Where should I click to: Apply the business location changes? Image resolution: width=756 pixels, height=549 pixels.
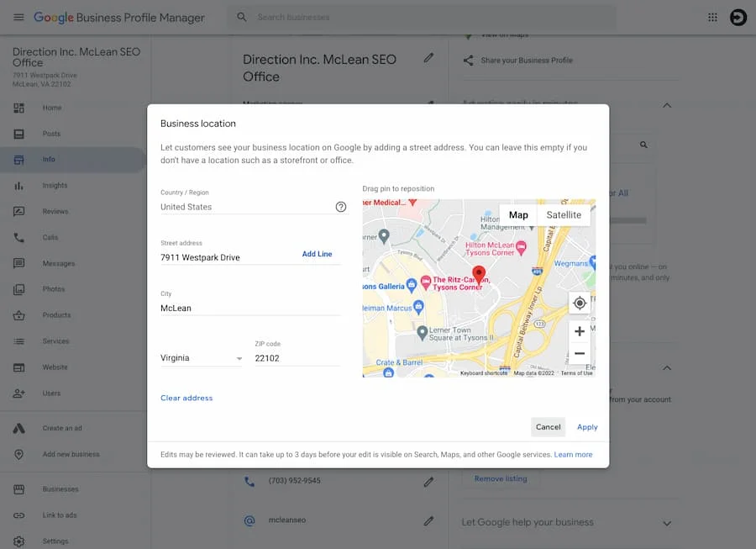point(586,426)
